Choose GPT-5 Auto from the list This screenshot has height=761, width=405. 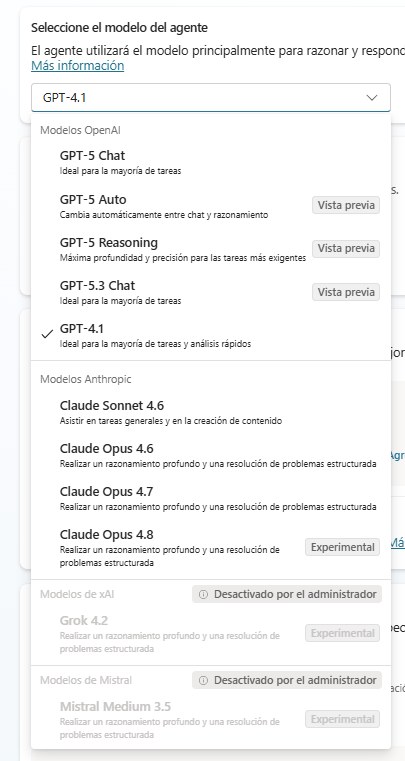tap(211, 206)
